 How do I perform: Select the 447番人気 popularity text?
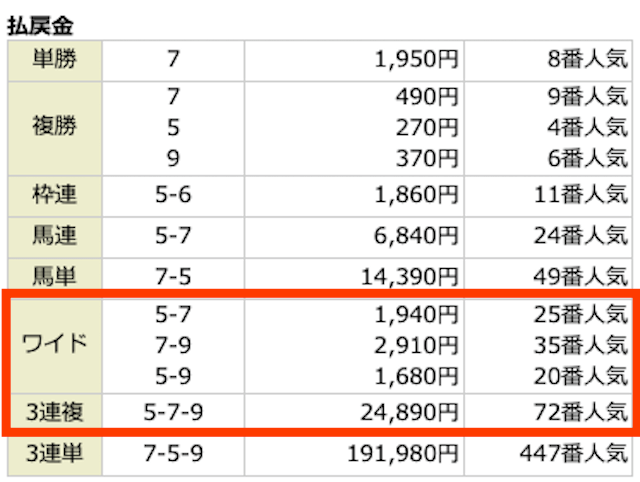pos(574,453)
